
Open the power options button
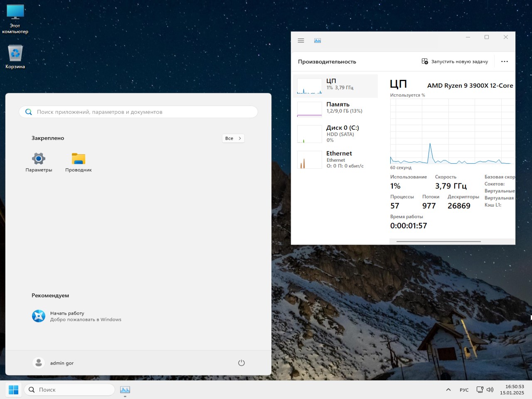coord(241,363)
